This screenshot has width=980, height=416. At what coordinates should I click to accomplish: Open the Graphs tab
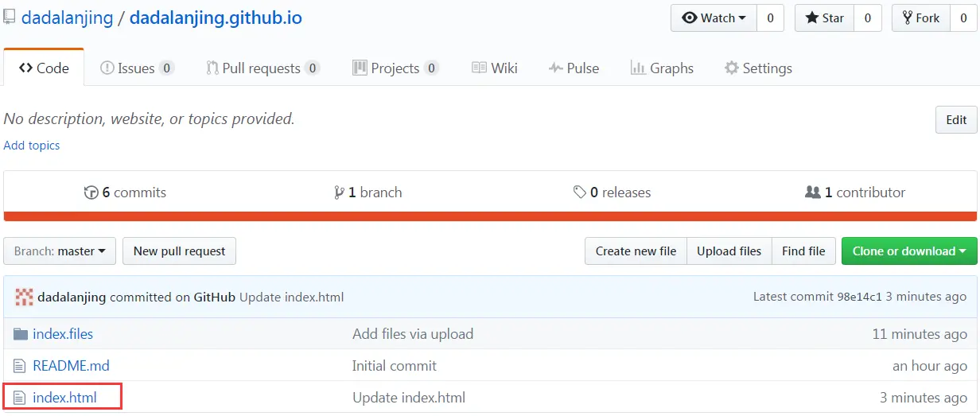coord(662,68)
